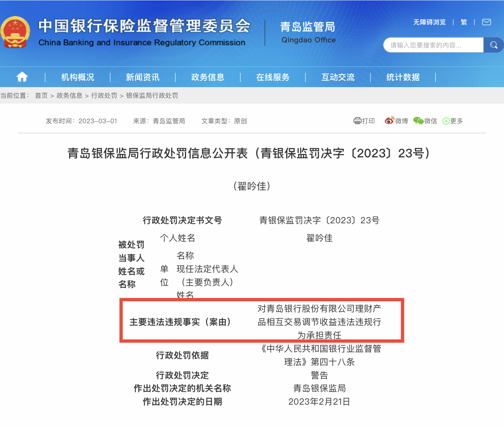The image size is (504, 427).
Task: Click the 更多 share label
Action: (x=457, y=121)
